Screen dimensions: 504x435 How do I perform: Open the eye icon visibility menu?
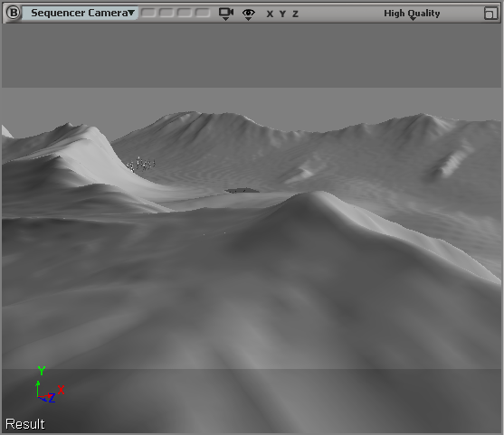click(249, 14)
